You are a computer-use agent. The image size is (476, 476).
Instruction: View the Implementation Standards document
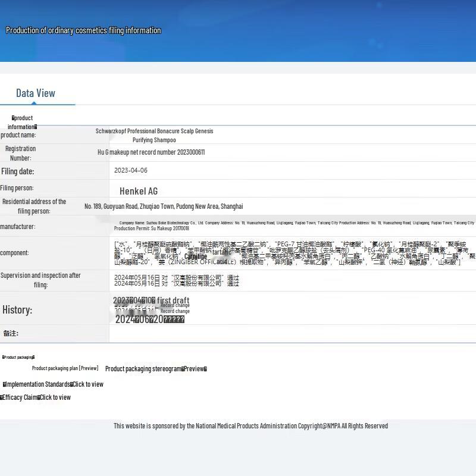point(54,384)
